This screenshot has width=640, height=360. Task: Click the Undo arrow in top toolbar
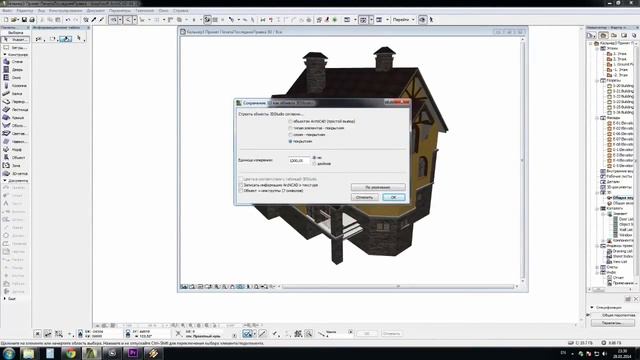click(x=68, y=20)
